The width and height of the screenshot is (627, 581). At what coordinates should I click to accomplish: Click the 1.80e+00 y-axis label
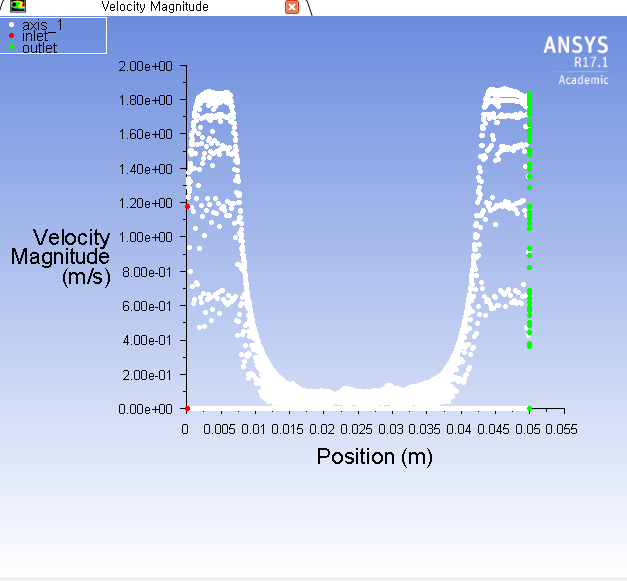[x=146, y=100]
